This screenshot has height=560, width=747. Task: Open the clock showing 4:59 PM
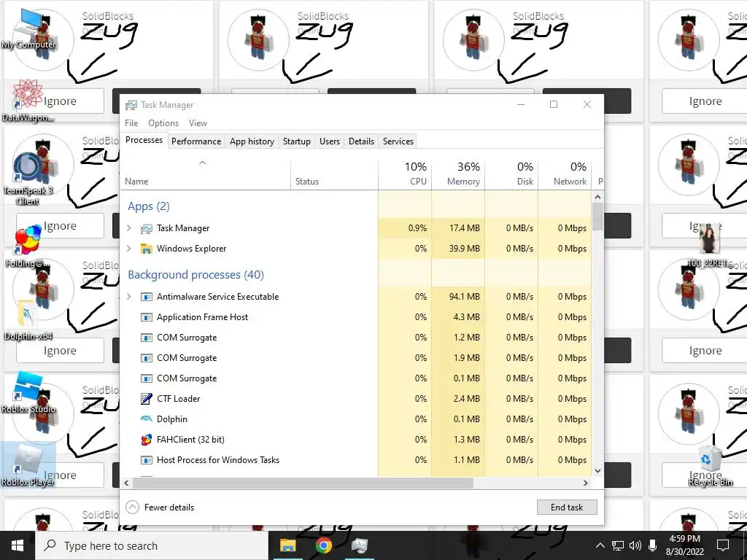click(684, 545)
